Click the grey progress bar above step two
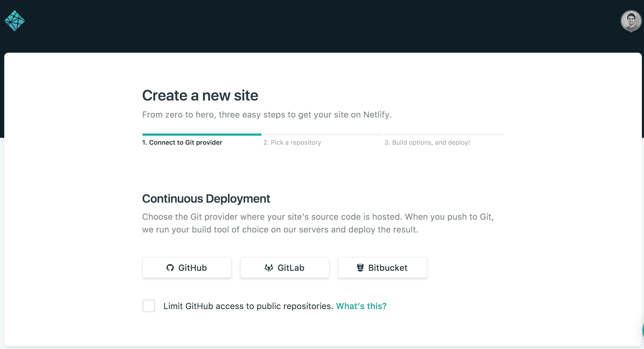Screen dimensions: 644x349 [x=323, y=135]
